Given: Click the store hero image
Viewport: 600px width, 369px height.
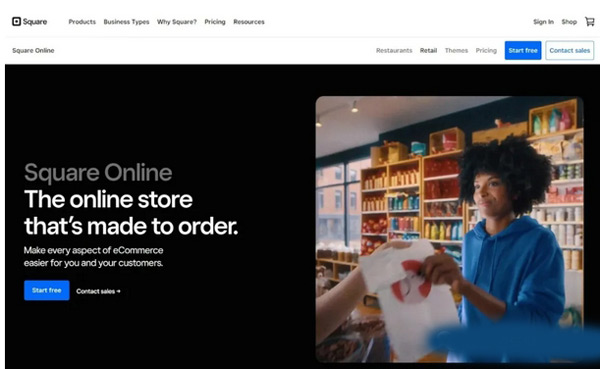Looking at the screenshot, I should click(x=449, y=229).
